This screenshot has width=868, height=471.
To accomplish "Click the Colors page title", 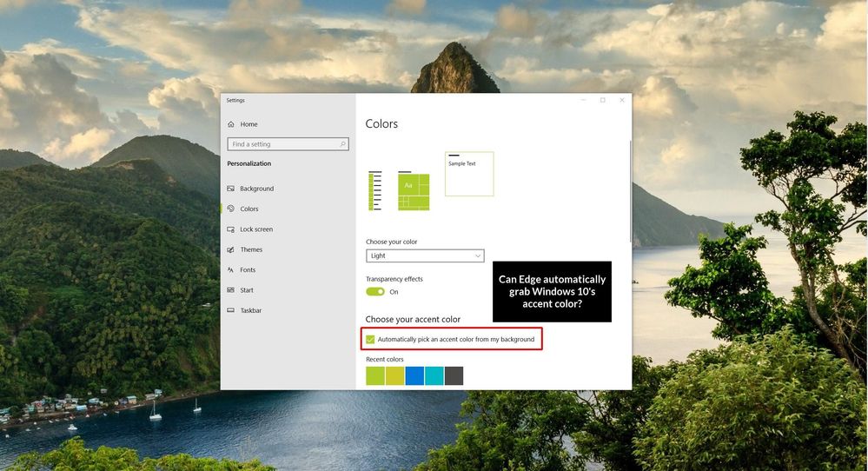I will [x=381, y=124].
